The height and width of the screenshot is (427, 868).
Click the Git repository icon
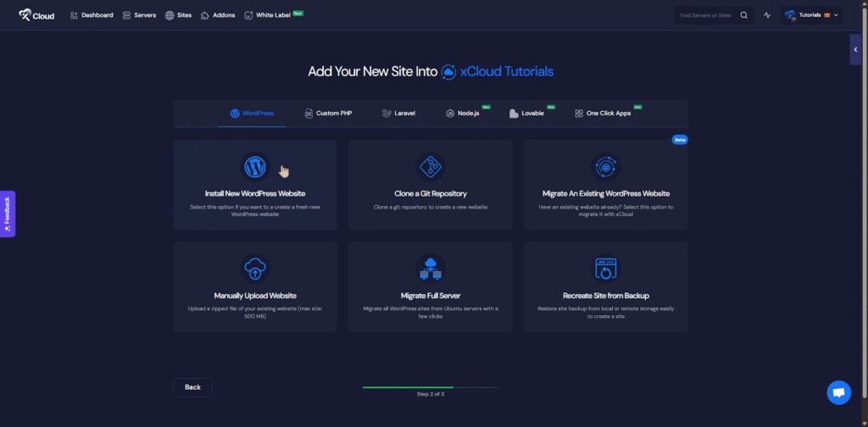(430, 167)
